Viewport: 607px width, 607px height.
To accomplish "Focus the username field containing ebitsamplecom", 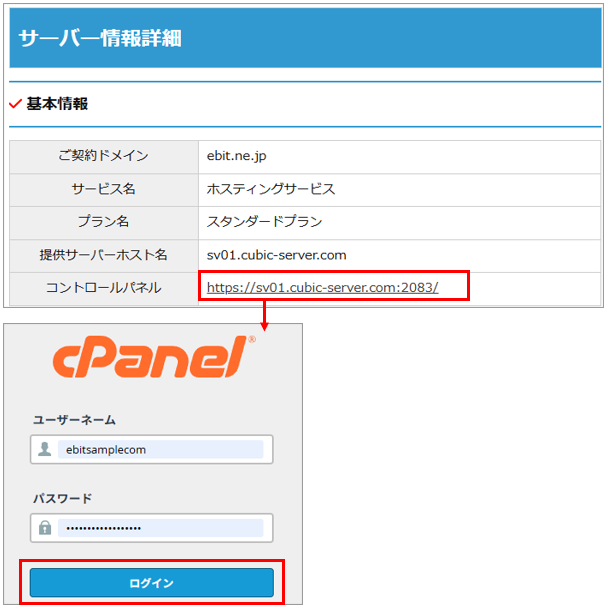I will tap(159, 450).
